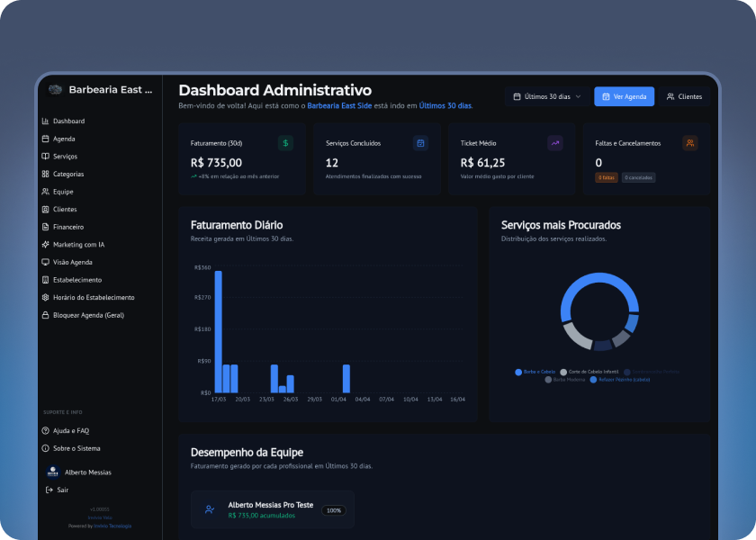Click the Horário do Estabelecimento gear icon
The image size is (756, 540).
(x=45, y=298)
